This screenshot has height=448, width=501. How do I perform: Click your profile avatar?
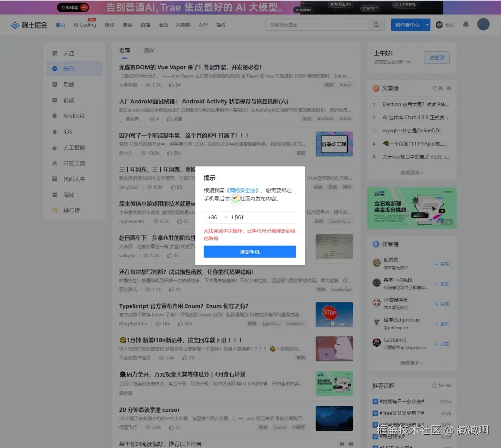(x=483, y=24)
